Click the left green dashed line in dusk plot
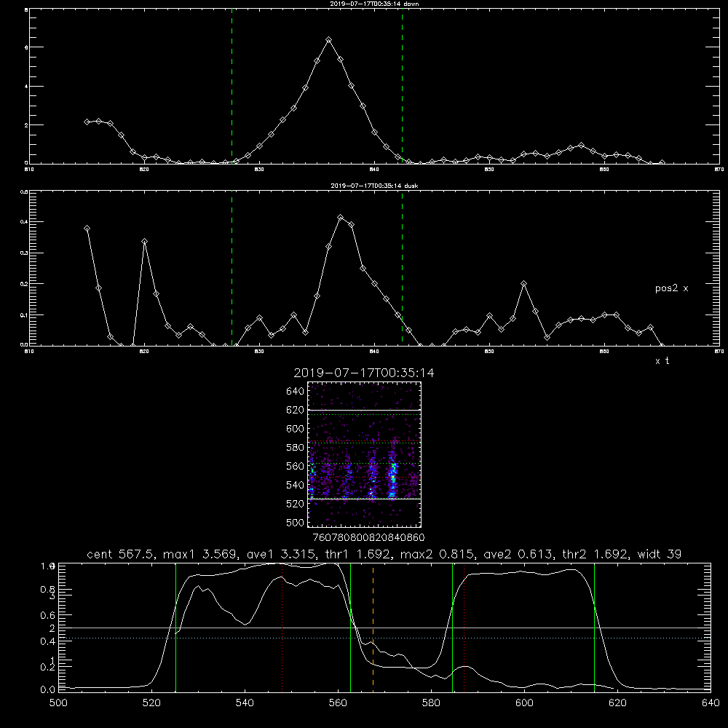The width and height of the screenshot is (728, 728). click(x=232, y=269)
